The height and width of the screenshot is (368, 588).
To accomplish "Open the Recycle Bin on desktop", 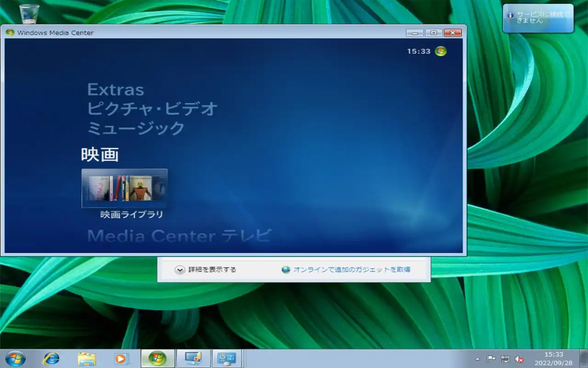I will (x=29, y=13).
